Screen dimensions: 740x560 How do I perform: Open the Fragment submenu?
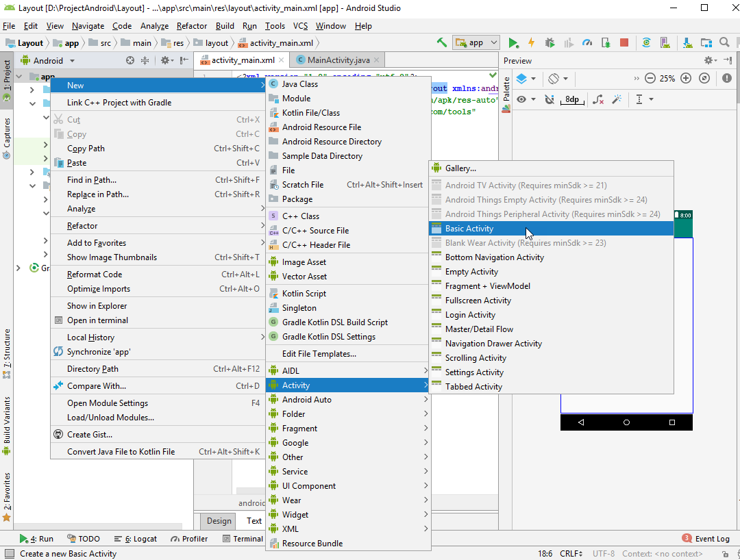[348, 429]
